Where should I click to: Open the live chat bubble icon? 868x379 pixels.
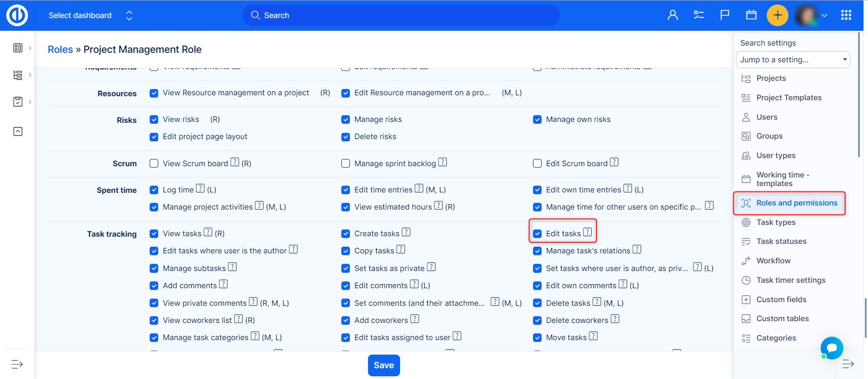coord(832,348)
